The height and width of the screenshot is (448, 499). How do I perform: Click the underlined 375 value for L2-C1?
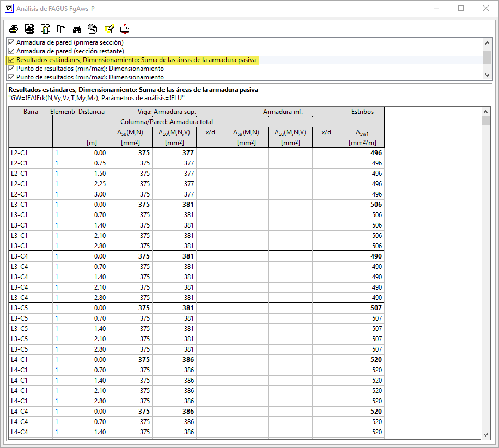tap(144, 153)
